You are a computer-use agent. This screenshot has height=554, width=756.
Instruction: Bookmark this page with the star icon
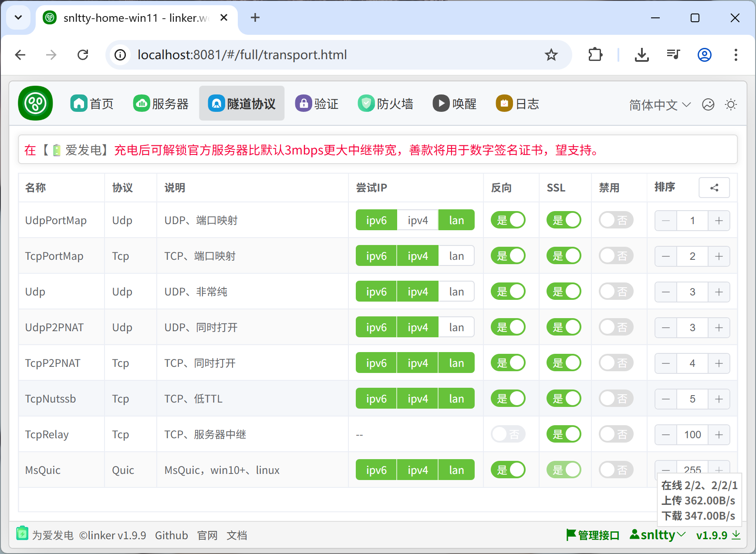tap(551, 55)
